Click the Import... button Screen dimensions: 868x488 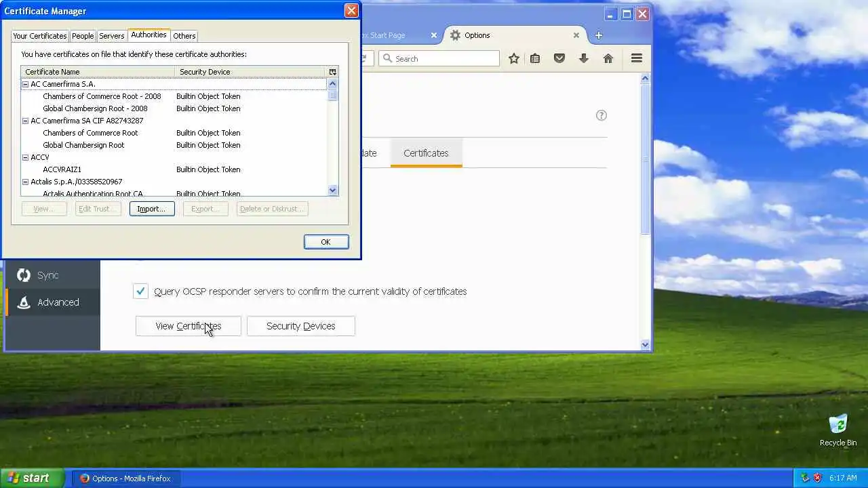152,209
